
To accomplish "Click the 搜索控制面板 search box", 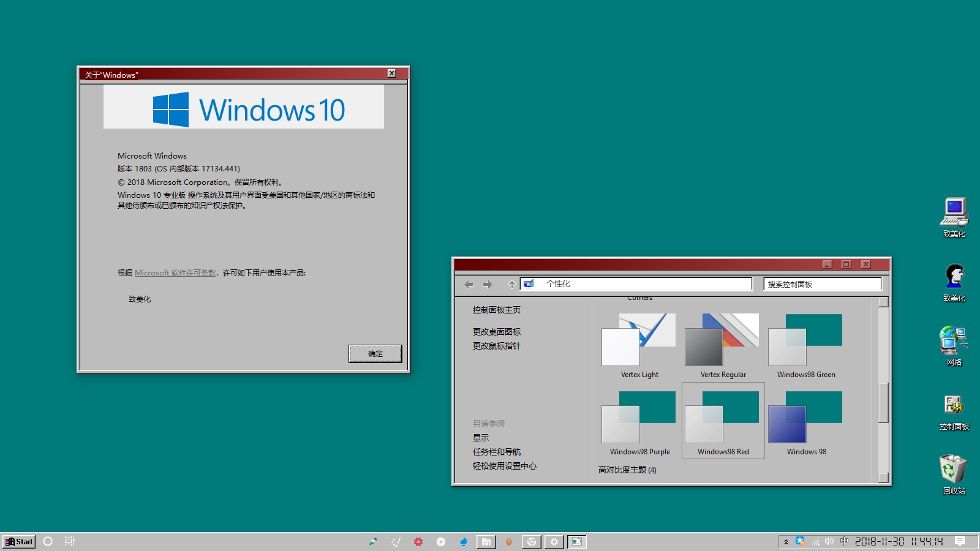I will pos(822,284).
